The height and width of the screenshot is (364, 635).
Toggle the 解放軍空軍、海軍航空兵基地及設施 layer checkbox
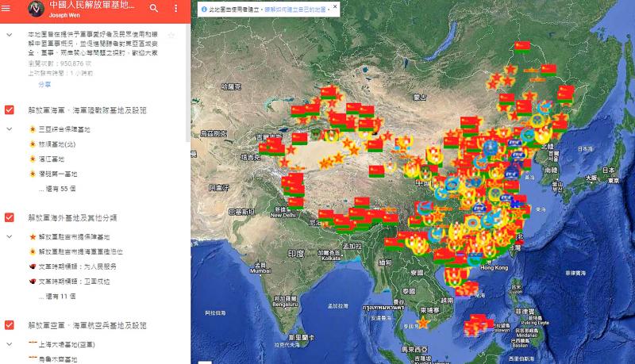[x=9, y=324]
